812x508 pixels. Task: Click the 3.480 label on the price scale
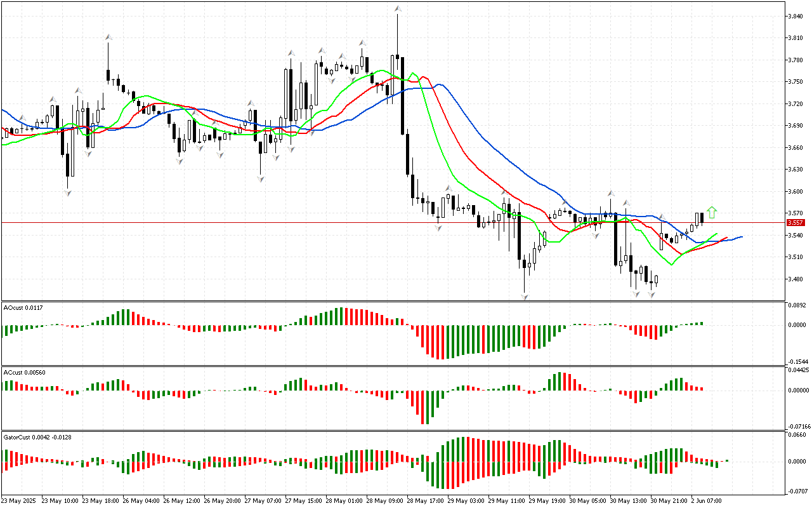tap(795, 279)
